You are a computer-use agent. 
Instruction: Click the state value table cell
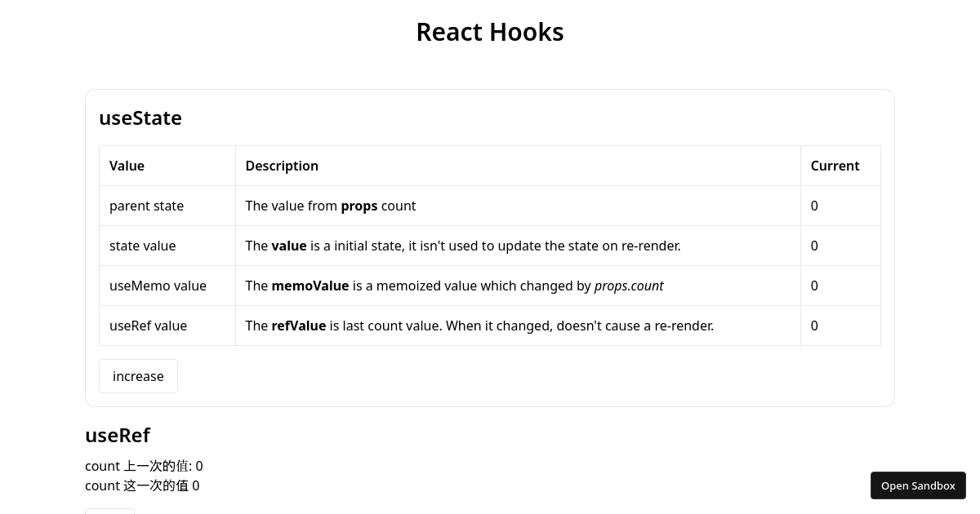coord(143,246)
